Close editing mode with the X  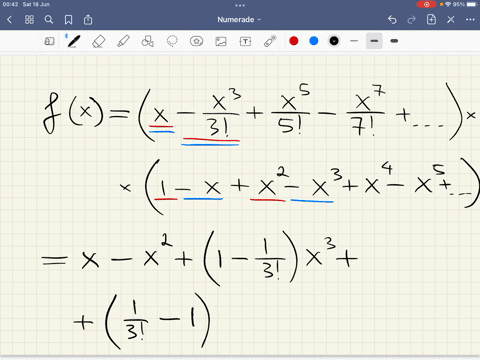tap(451, 20)
